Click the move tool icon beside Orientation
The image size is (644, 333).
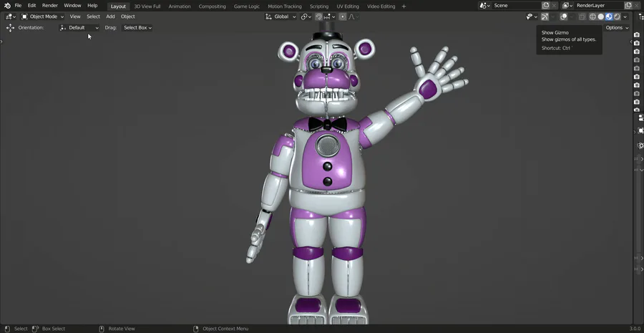pyautogui.click(x=10, y=27)
